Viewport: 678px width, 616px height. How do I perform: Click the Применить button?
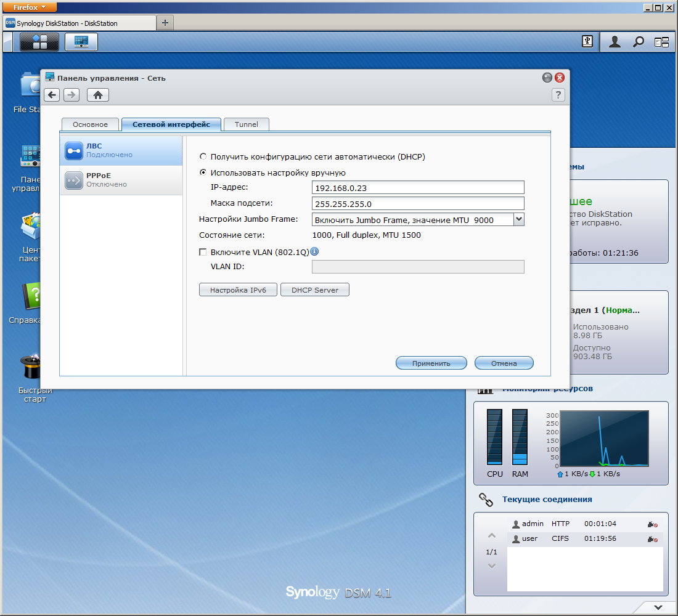click(x=431, y=363)
